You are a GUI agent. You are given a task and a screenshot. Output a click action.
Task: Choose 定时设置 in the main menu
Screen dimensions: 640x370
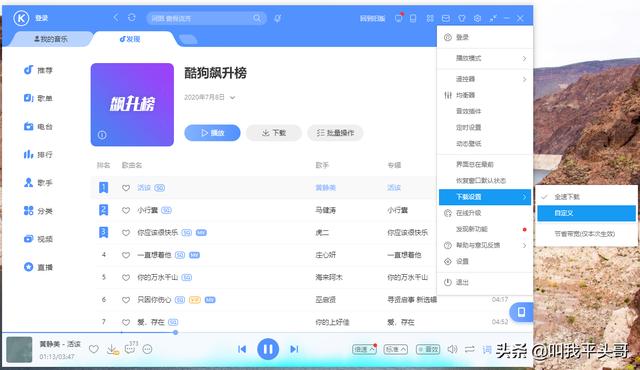pyautogui.click(x=485, y=127)
